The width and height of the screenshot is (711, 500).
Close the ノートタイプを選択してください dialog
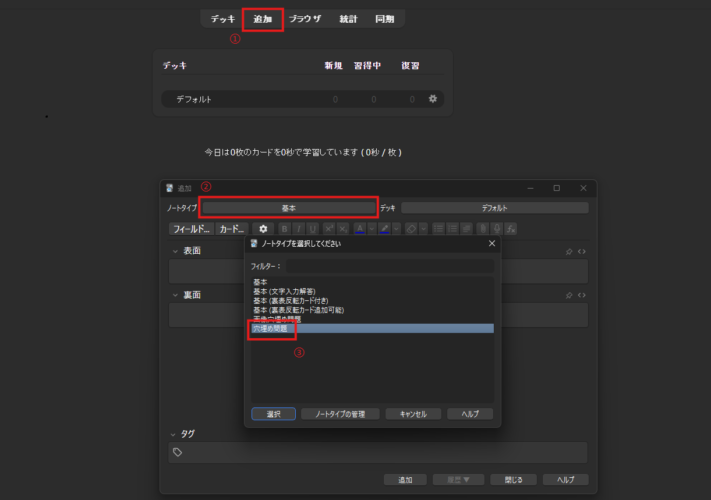[x=492, y=243]
